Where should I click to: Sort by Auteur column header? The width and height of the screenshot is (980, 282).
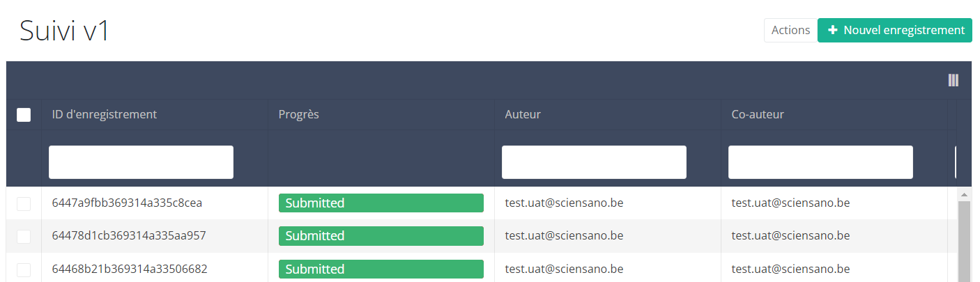point(523,114)
